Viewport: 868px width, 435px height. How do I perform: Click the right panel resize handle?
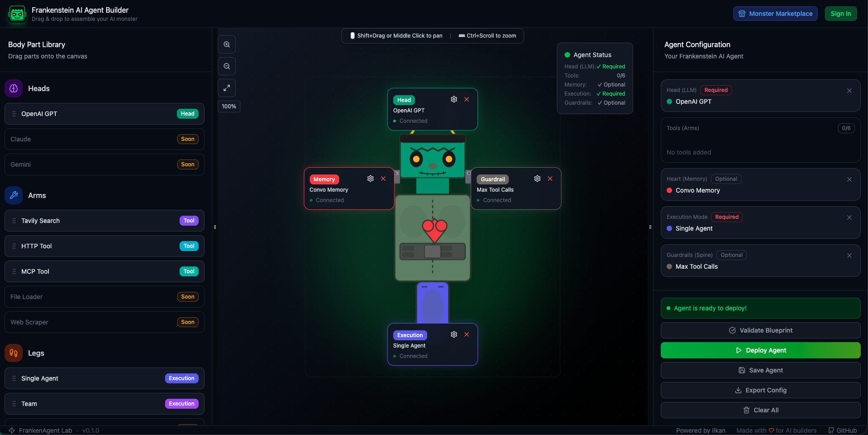(x=650, y=227)
